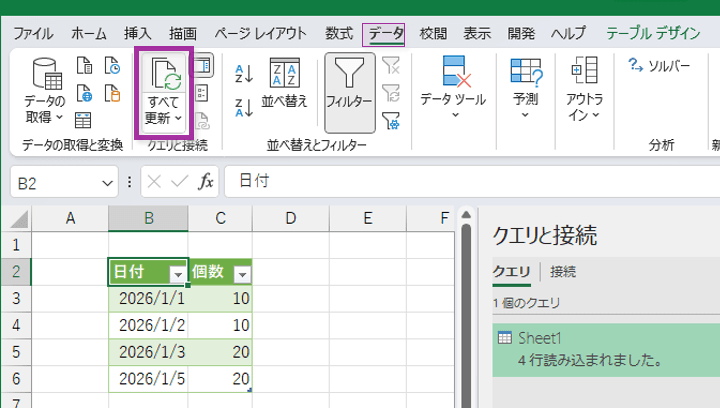Select the Sheet1 query entry
Viewport: 720px width, 408px height.
(606, 350)
